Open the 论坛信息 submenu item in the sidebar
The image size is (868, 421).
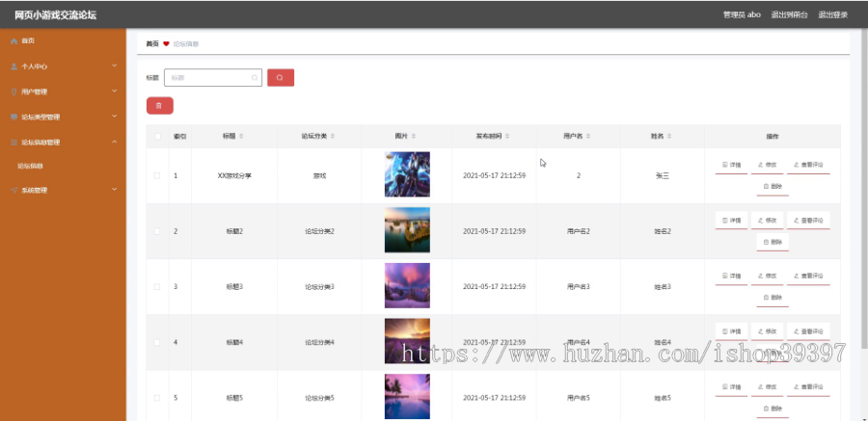coord(31,166)
